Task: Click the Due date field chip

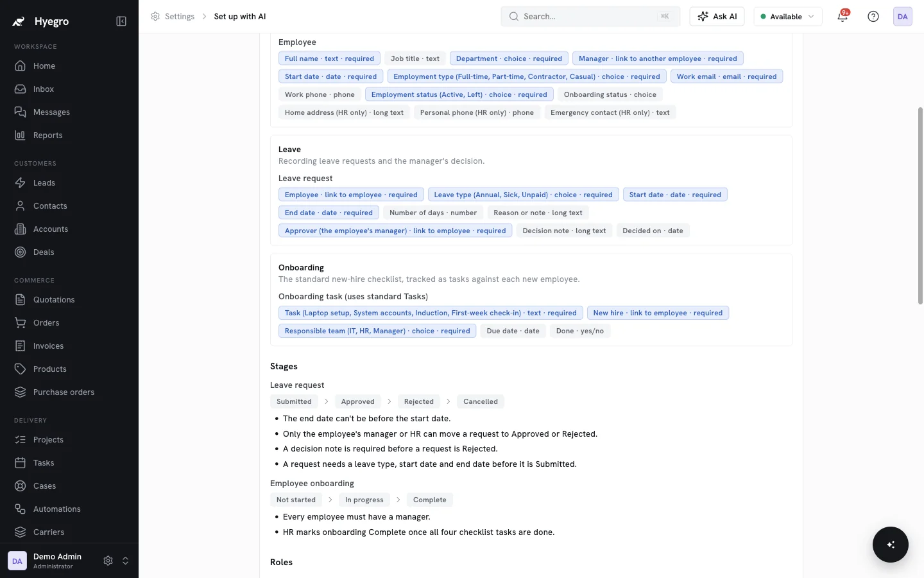Action: click(x=513, y=331)
